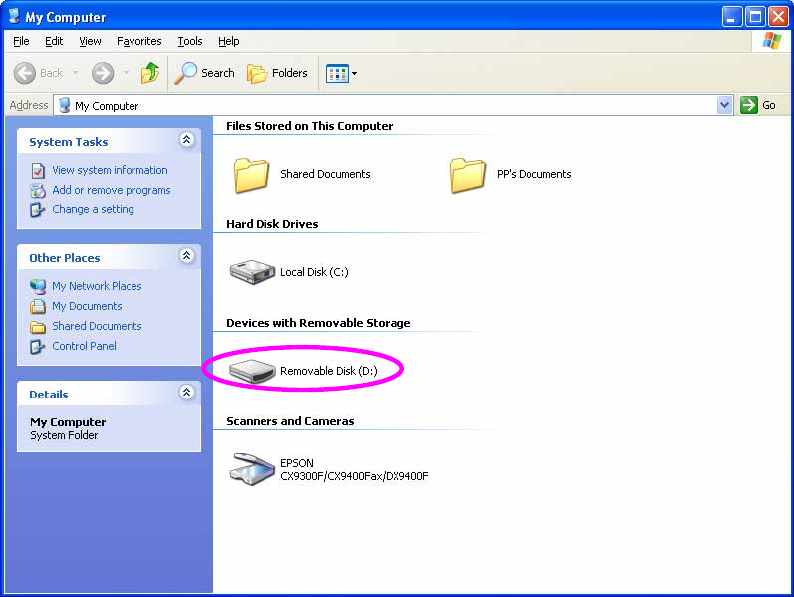This screenshot has height=597, width=794.
Task: Open the Forward history dropdown arrow
Action: click(127, 73)
